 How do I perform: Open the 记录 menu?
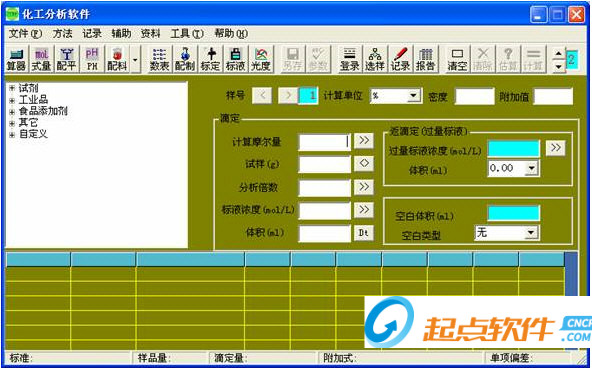click(92, 34)
